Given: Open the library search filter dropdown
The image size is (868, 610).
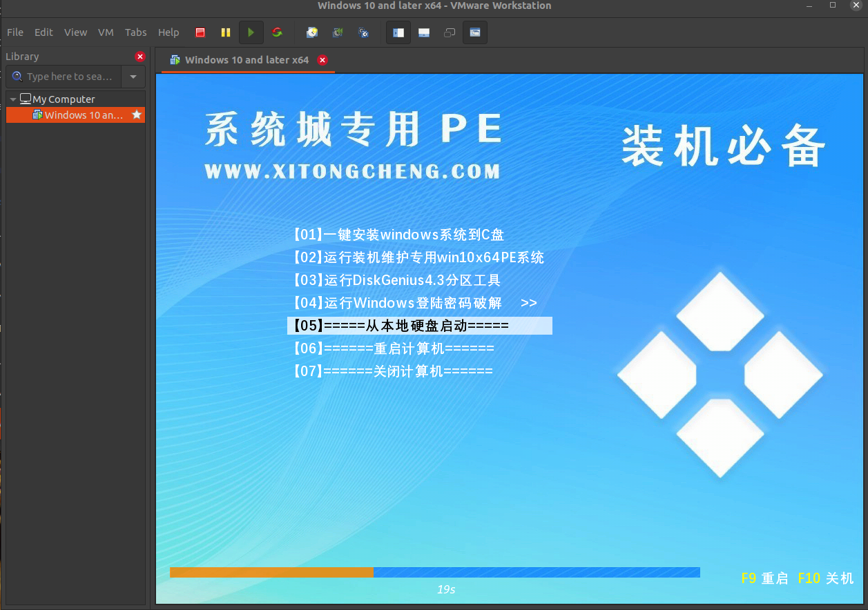Looking at the screenshot, I should [133, 77].
